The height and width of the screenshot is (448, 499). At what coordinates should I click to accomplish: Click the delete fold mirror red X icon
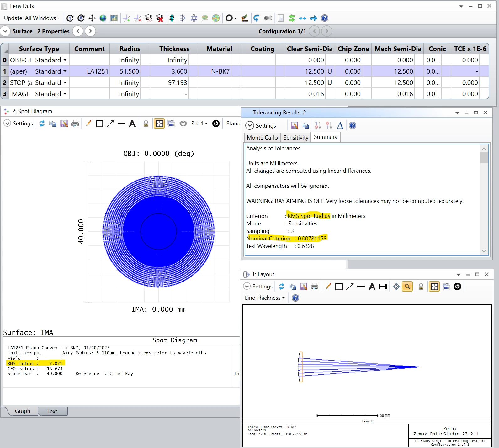tap(159, 18)
